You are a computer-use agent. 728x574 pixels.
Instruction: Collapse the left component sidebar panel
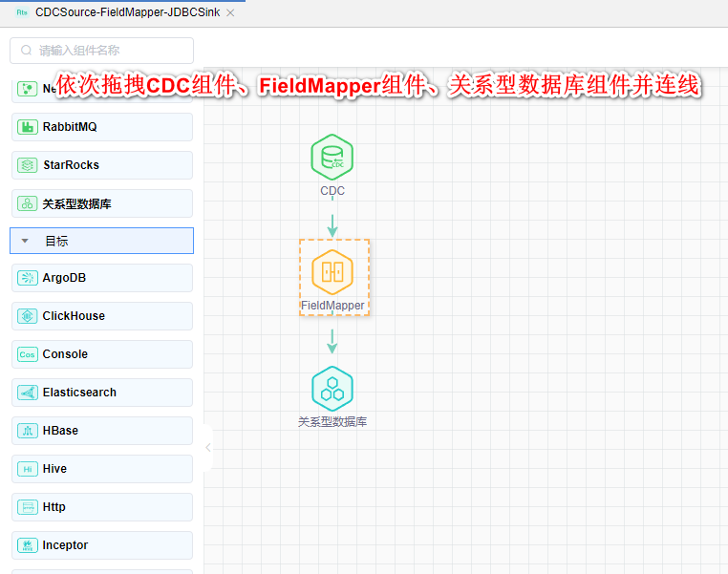(208, 447)
